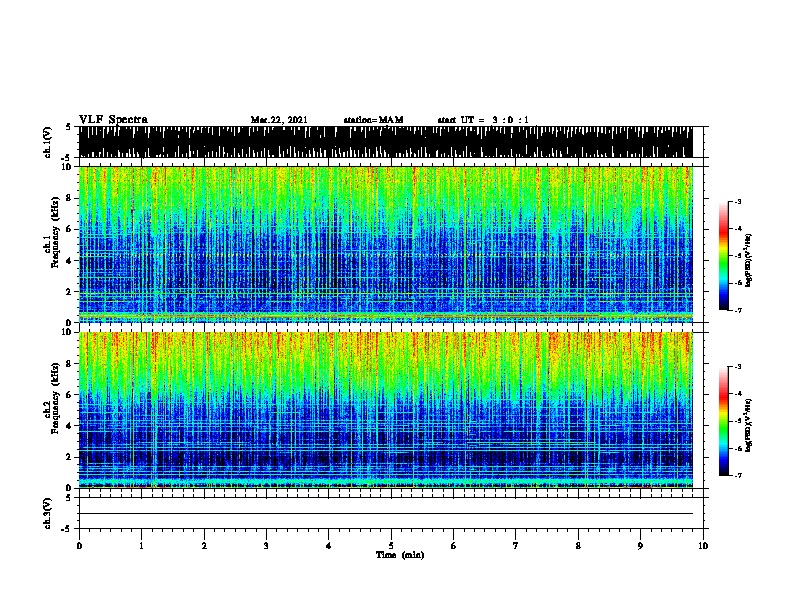Click the "10" label on the time axis

(703, 546)
